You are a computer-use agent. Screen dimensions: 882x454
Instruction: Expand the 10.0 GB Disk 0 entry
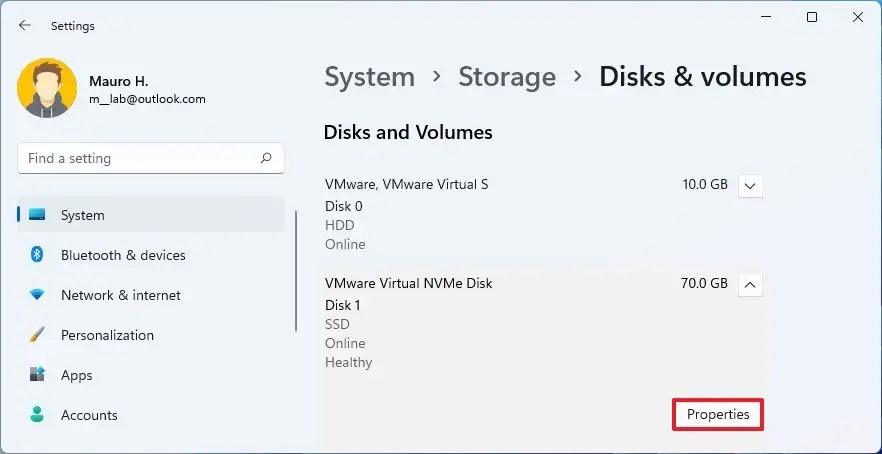click(x=750, y=185)
